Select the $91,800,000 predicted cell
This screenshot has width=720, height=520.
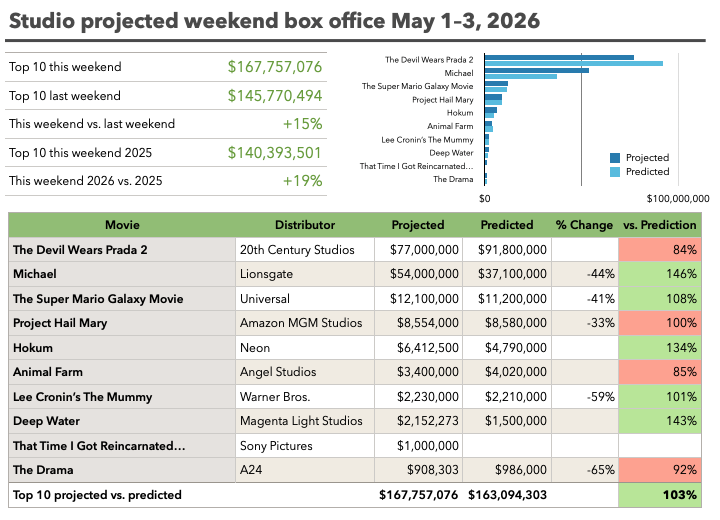coord(507,250)
